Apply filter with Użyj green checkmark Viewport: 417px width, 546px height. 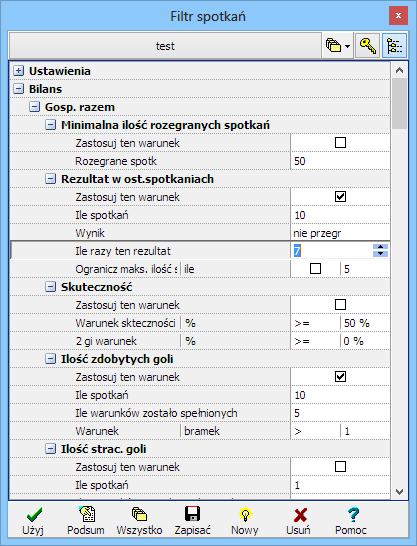(33, 521)
